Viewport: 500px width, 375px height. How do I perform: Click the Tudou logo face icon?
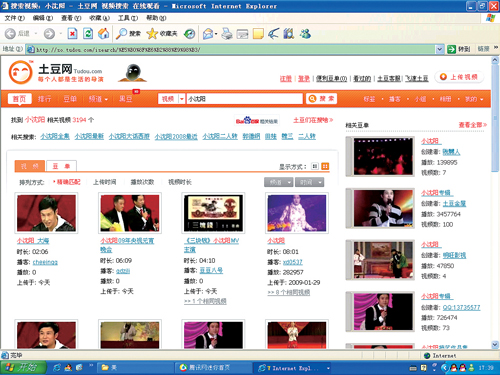tap(20, 72)
